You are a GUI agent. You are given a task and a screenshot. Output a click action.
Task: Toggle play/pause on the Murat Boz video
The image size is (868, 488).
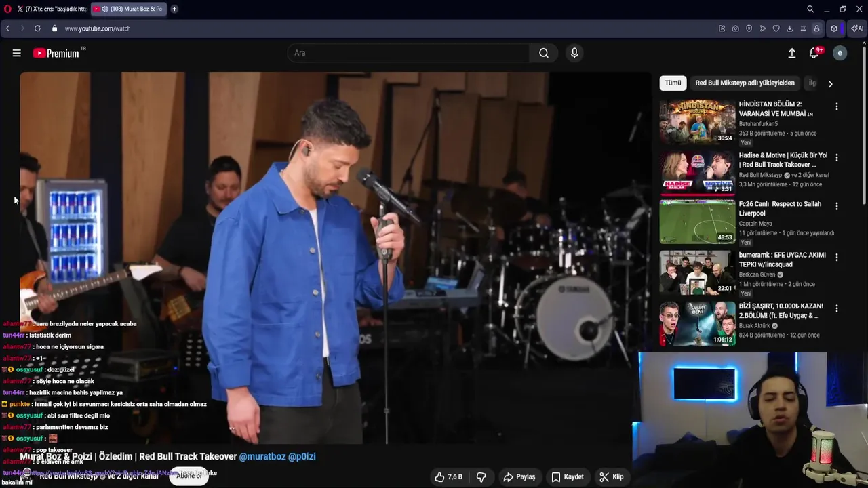(336, 258)
